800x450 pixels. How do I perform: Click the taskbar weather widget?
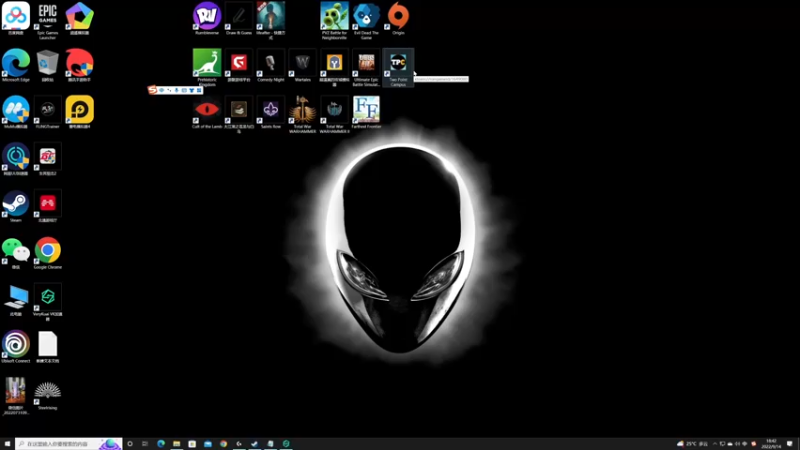(x=692, y=444)
